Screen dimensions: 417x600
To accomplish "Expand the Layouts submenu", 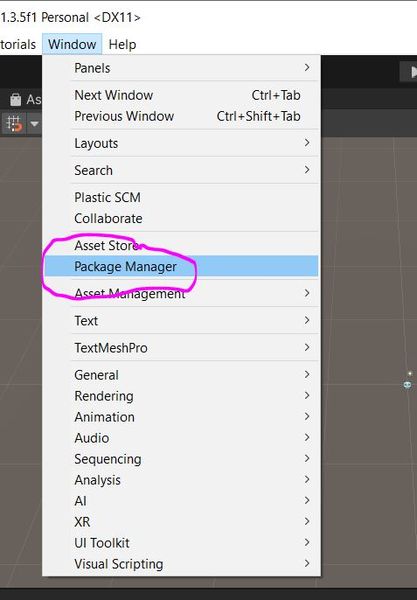I will (181, 143).
